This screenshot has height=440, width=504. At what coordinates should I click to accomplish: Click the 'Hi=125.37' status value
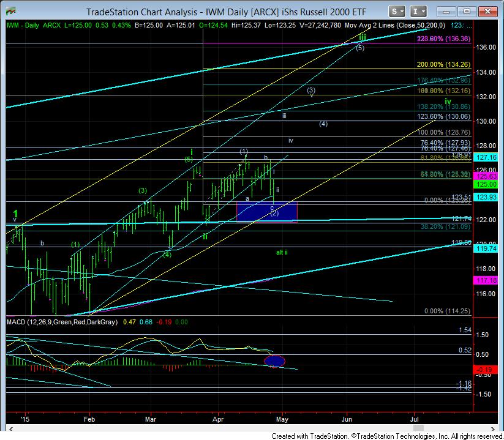pyautogui.click(x=246, y=25)
